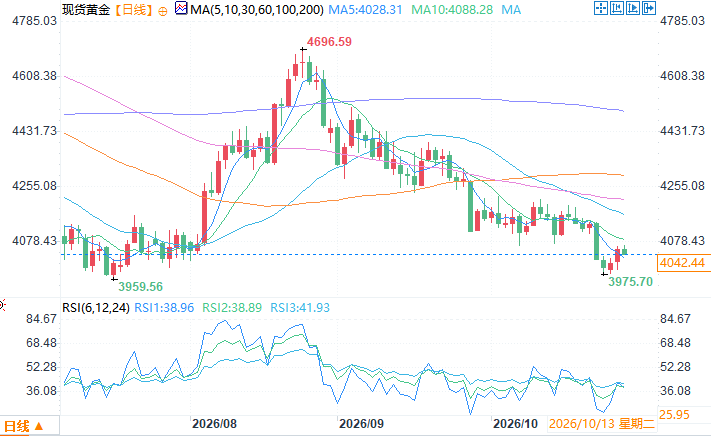This screenshot has height=436, width=711.
Task: Click the 3959.56 low price label
Action: click(141, 286)
